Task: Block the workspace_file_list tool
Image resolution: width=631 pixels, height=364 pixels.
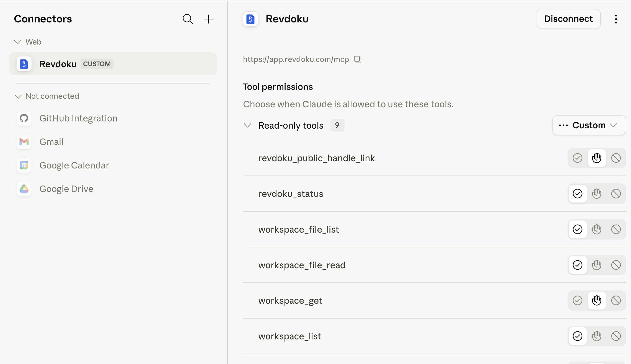Action: [616, 229]
